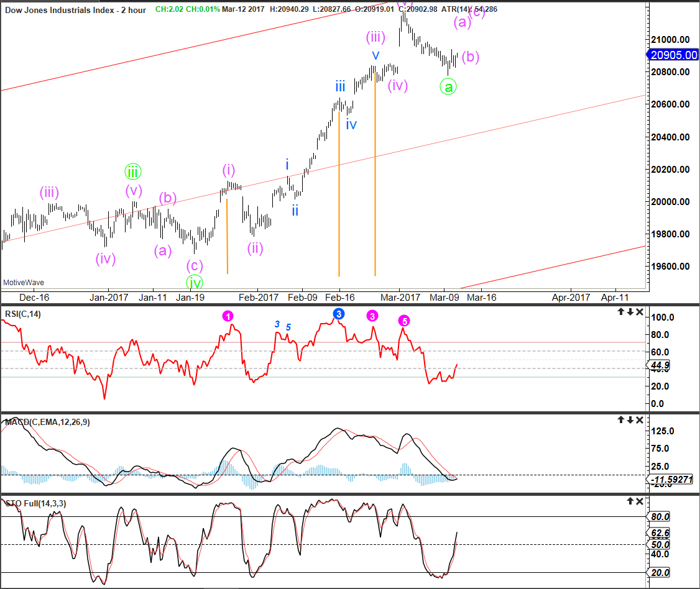Viewport: 700px width, 589px height.
Task: Select blue italic 5 label in RSI panel
Action: coord(288,327)
